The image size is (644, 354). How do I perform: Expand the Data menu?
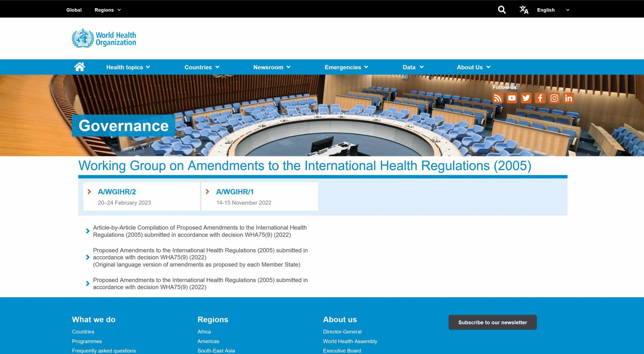pos(413,67)
